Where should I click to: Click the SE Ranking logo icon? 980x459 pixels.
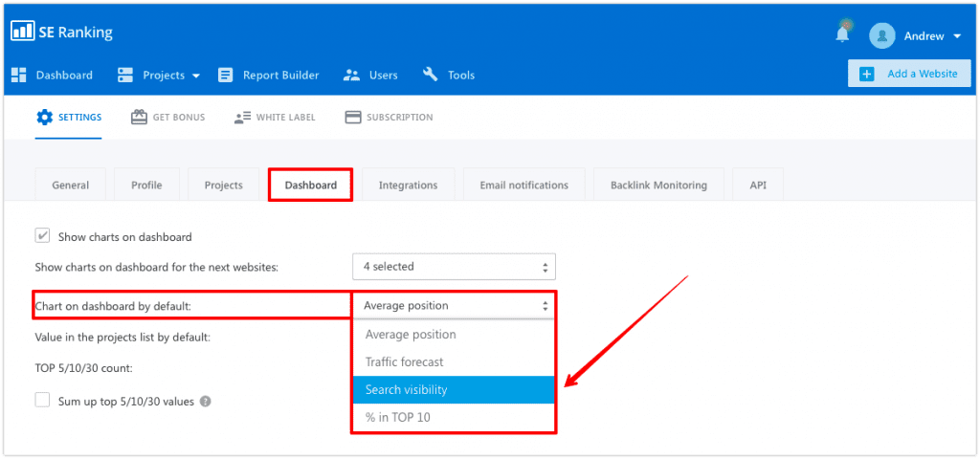pos(23,32)
